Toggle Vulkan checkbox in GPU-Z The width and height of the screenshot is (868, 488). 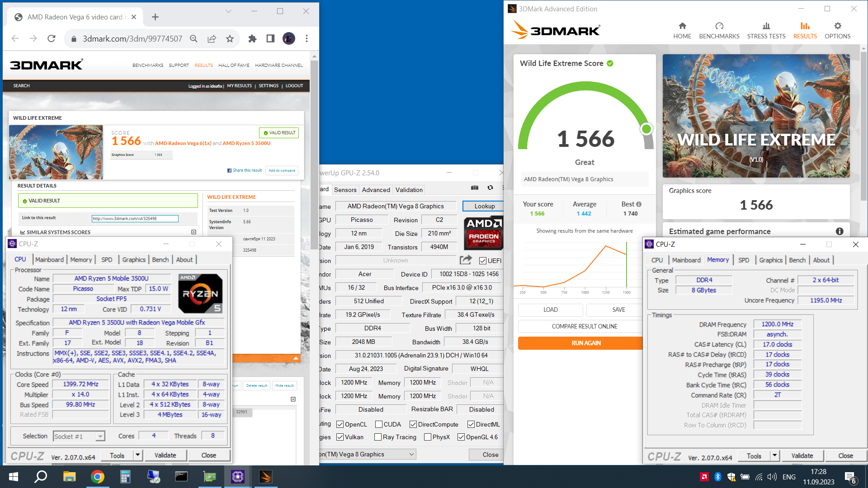tap(340, 437)
